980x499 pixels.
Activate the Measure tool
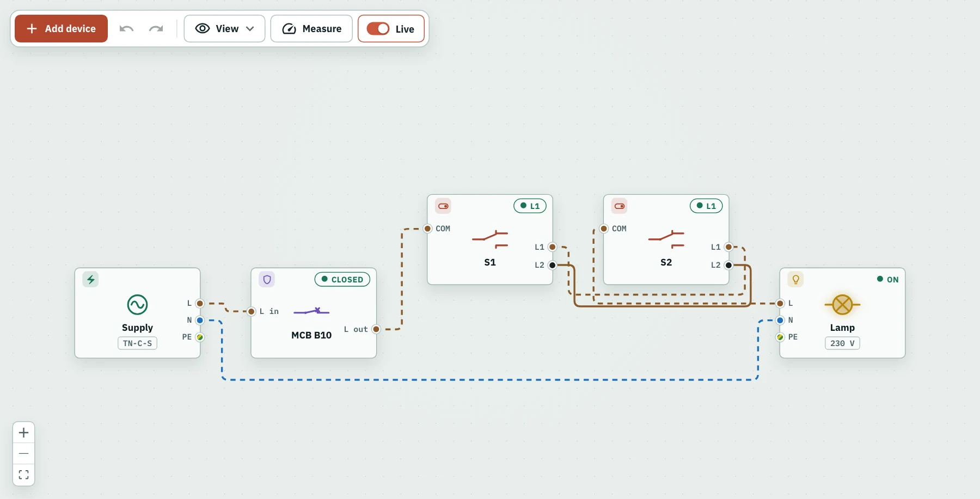[311, 29]
